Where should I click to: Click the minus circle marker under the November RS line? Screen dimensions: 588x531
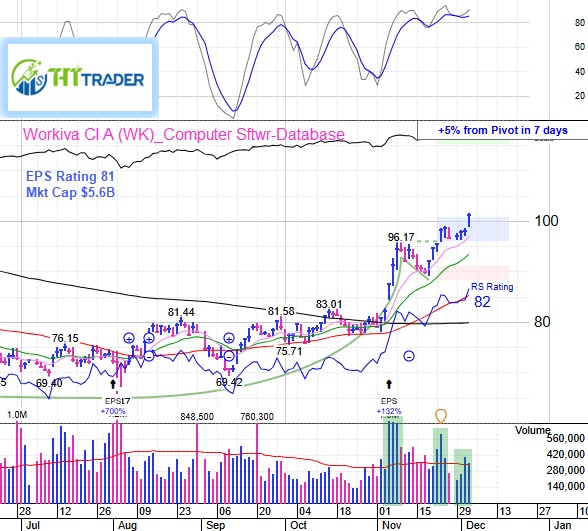point(409,356)
